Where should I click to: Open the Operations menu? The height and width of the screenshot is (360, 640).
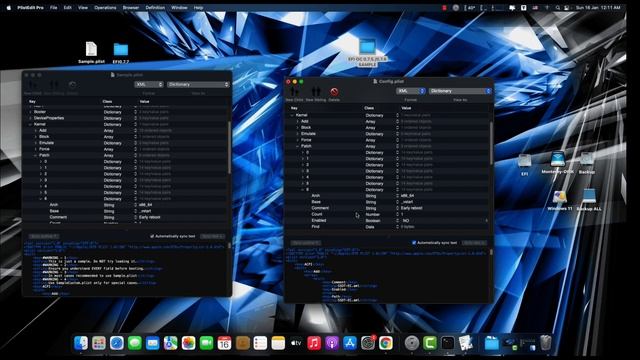[105, 8]
